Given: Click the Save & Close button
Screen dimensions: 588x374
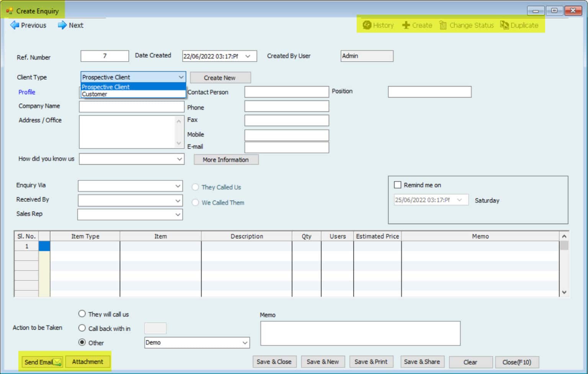Looking at the screenshot, I should (274, 362).
